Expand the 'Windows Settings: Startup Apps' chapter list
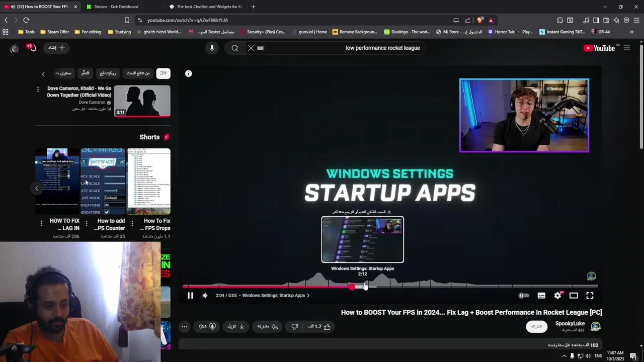The height and width of the screenshot is (362, 644). tap(276, 296)
